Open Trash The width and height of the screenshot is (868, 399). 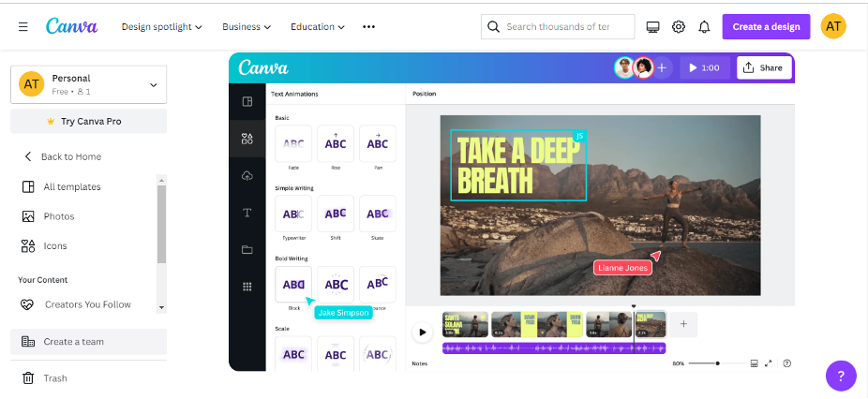click(x=44, y=378)
